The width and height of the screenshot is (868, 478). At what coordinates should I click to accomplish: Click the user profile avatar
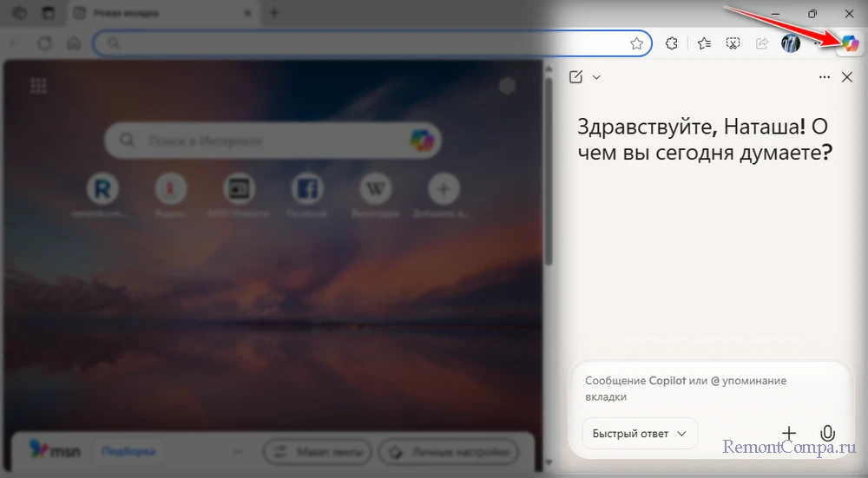click(790, 43)
